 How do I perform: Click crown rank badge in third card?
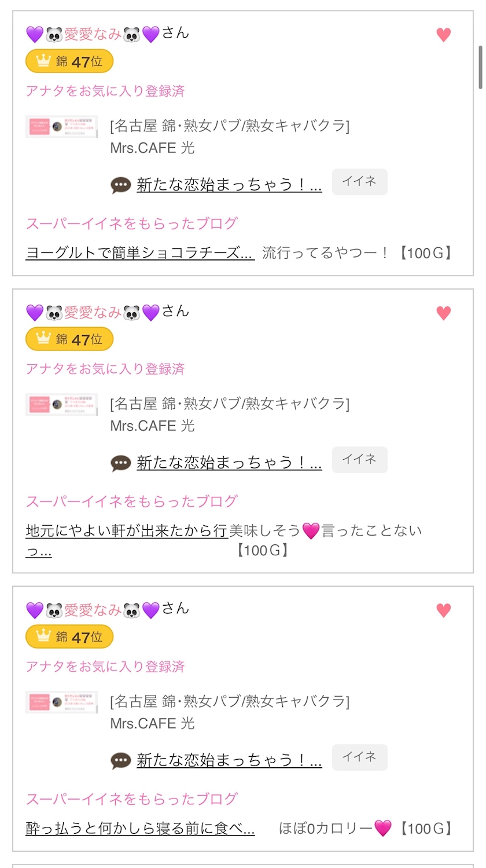(69, 637)
